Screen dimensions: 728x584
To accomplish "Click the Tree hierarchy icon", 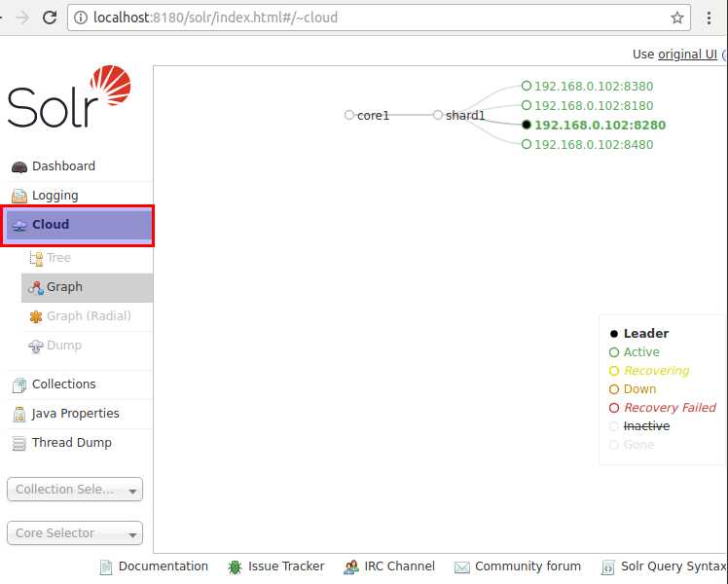I will click(x=36, y=258).
